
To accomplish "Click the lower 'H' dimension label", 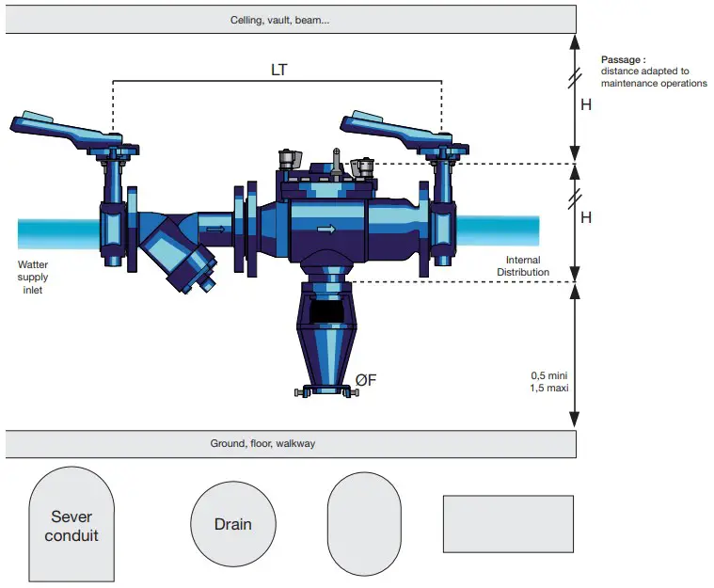I will 586,217.
